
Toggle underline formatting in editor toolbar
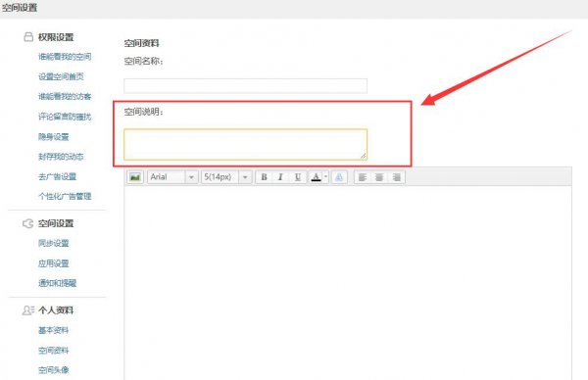297,177
